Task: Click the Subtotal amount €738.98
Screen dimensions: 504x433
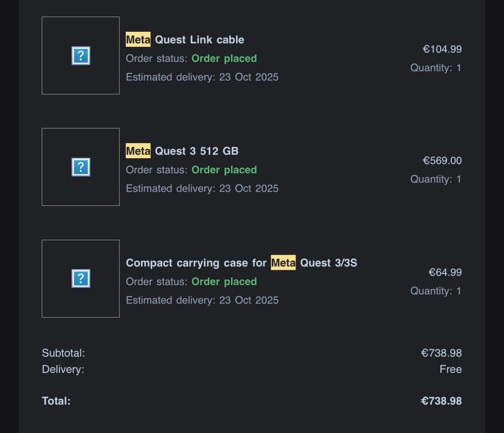Action: point(441,353)
